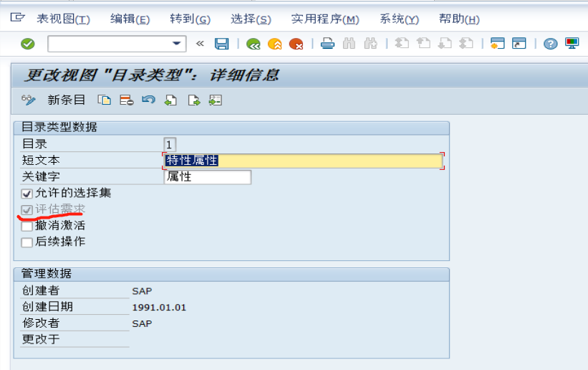
Task: Print with the printer icon
Action: [x=327, y=44]
